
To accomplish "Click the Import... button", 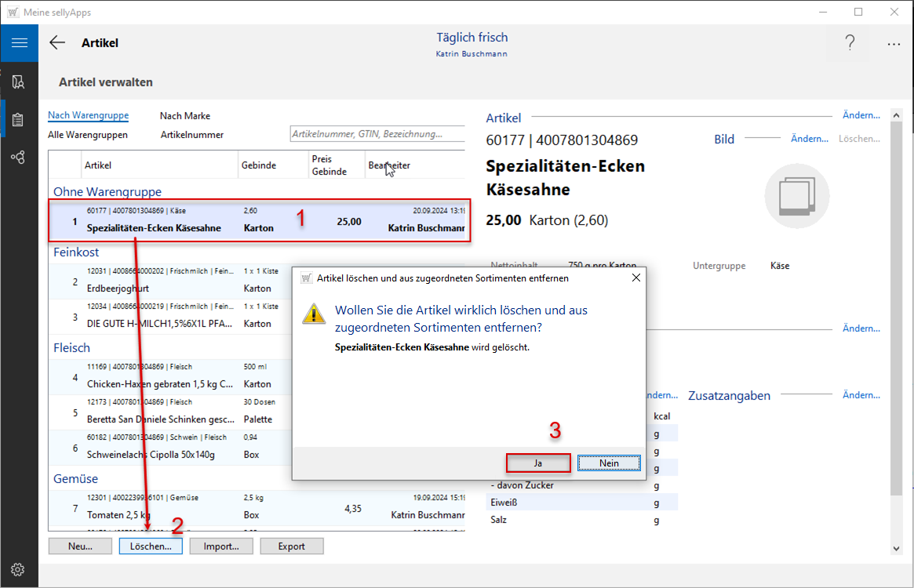I will pyautogui.click(x=220, y=546).
